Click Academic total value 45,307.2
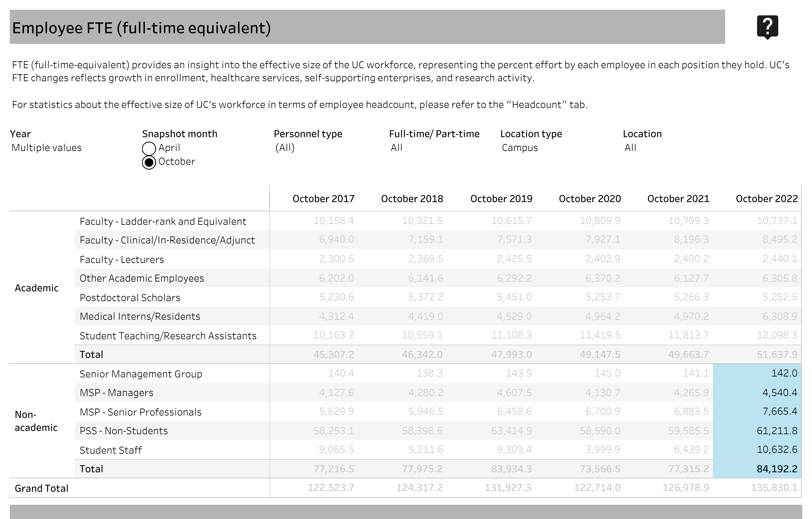Image resolution: width=812 pixels, height=519 pixels. point(334,354)
